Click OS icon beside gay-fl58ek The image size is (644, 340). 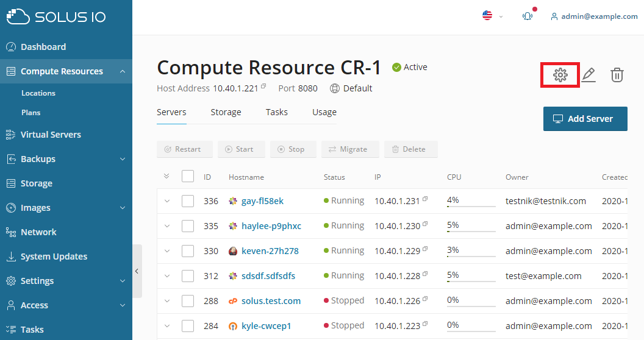[x=233, y=201]
